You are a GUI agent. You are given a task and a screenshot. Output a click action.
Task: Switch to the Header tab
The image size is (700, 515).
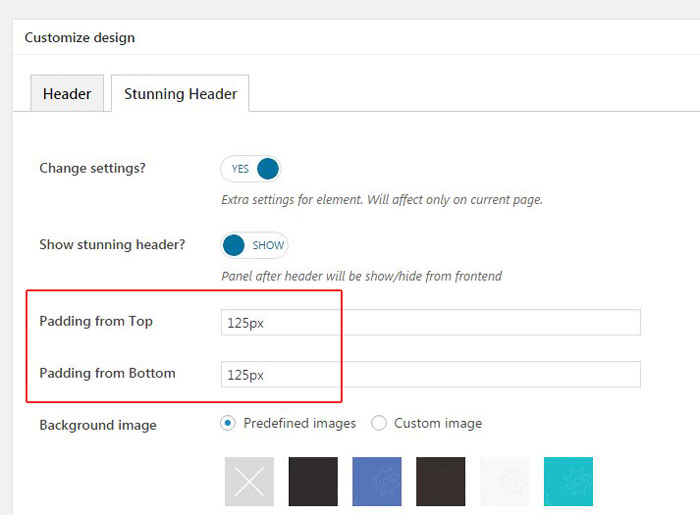click(67, 94)
